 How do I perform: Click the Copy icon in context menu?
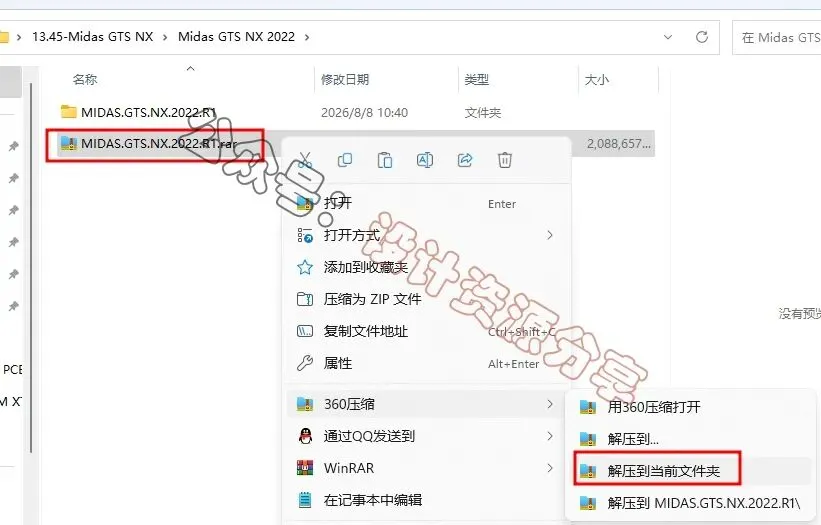click(x=345, y=160)
